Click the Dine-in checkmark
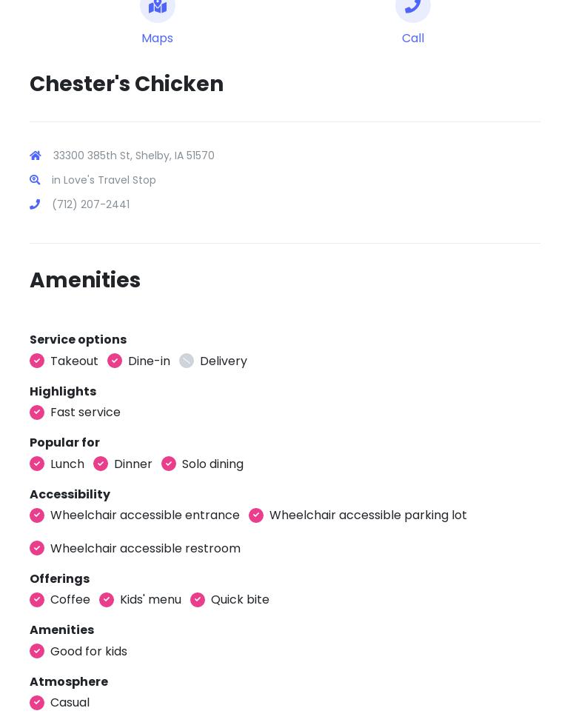Viewport: 570px width, 728px height. tap(115, 361)
